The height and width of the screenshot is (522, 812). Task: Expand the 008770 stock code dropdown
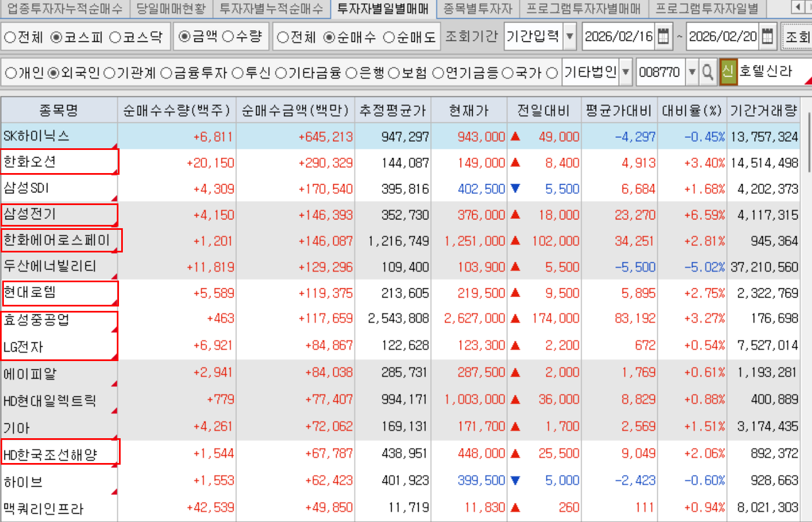692,72
